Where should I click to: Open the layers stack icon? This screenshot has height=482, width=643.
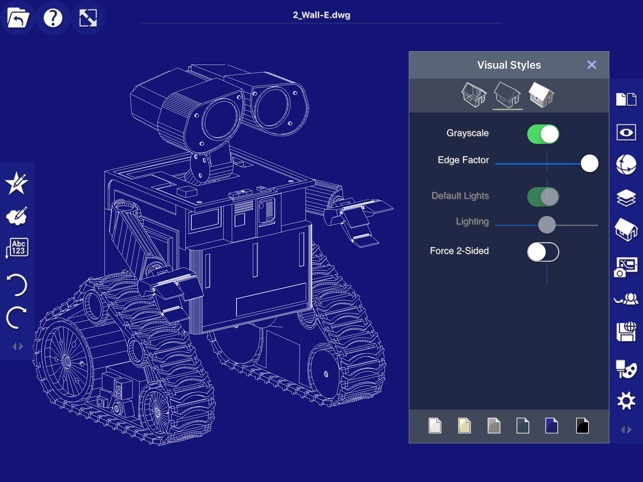pyautogui.click(x=626, y=198)
